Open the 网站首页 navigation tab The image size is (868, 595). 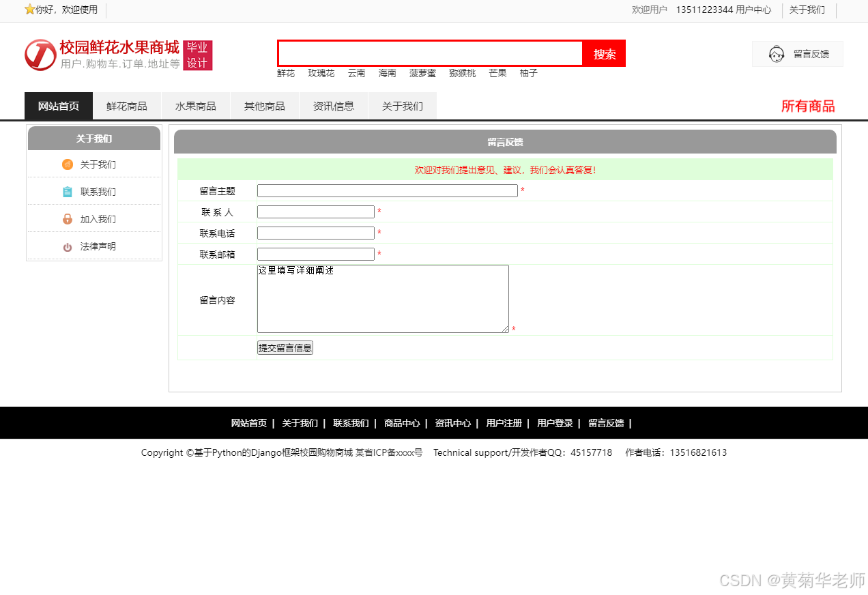(59, 106)
